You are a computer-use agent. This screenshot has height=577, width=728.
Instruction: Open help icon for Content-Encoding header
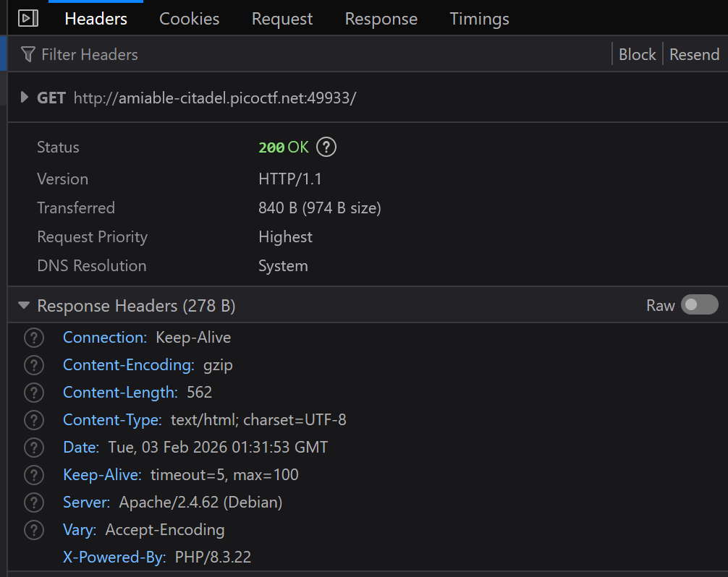(x=34, y=365)
